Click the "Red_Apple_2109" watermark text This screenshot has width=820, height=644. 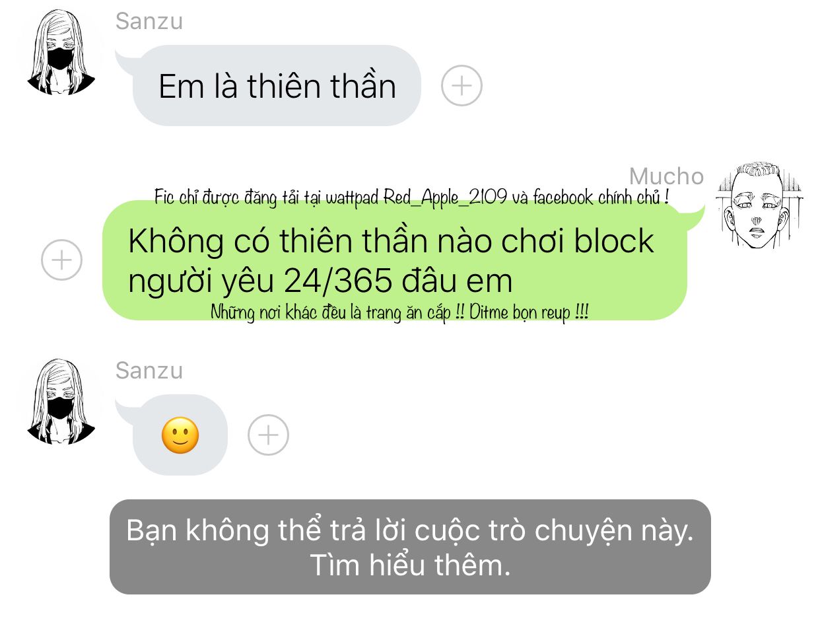click(446, 197)
